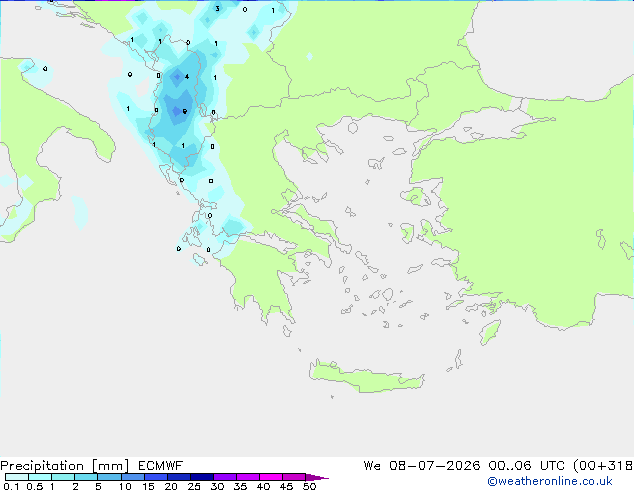Select the 35–40 mm legend swatch
634x490 pixels.
(x=247, y=477)
